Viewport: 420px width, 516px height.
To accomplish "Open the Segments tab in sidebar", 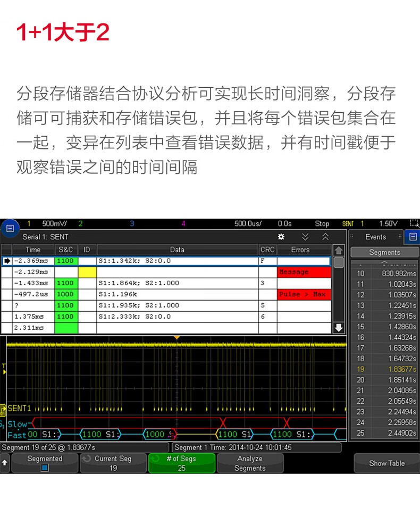I will click(x=384, y=252).
